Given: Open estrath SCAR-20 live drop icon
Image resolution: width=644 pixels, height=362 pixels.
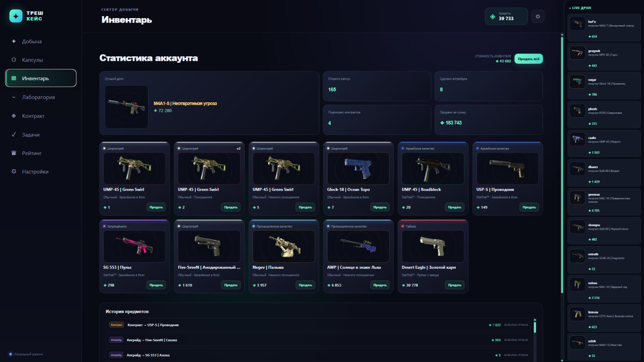Looking at the screenshot, I should (x=577, y=256).
